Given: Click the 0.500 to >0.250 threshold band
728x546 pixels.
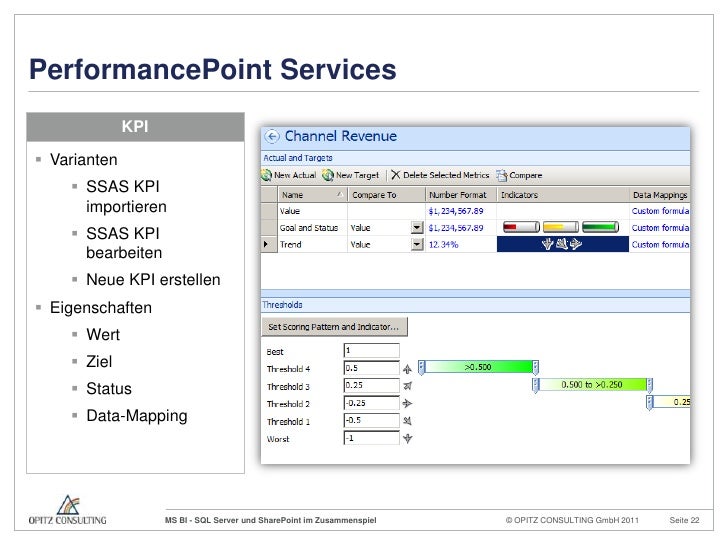Looking at the screenshot, I should coord(592,385).
